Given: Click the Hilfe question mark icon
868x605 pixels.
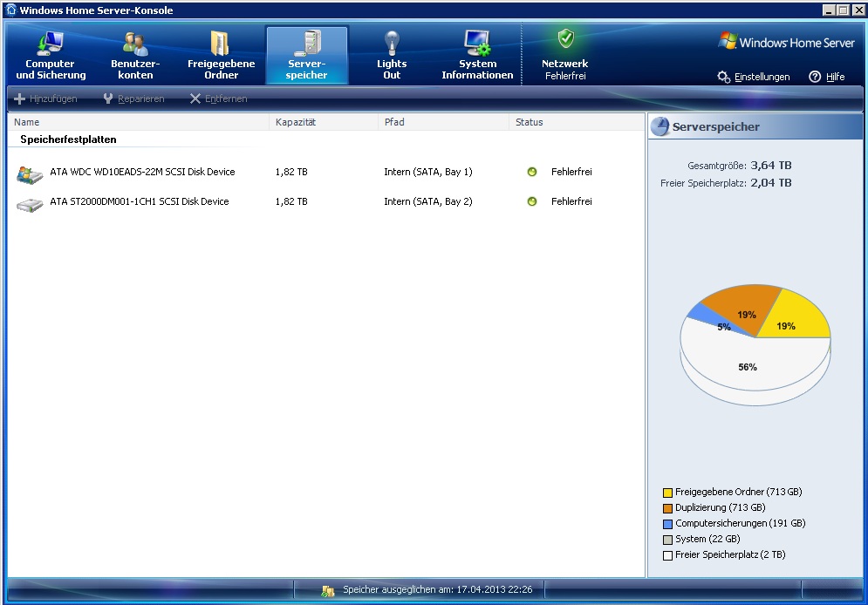Looking at the screenshot, I should pyautogui.click(x=815, y=77).
